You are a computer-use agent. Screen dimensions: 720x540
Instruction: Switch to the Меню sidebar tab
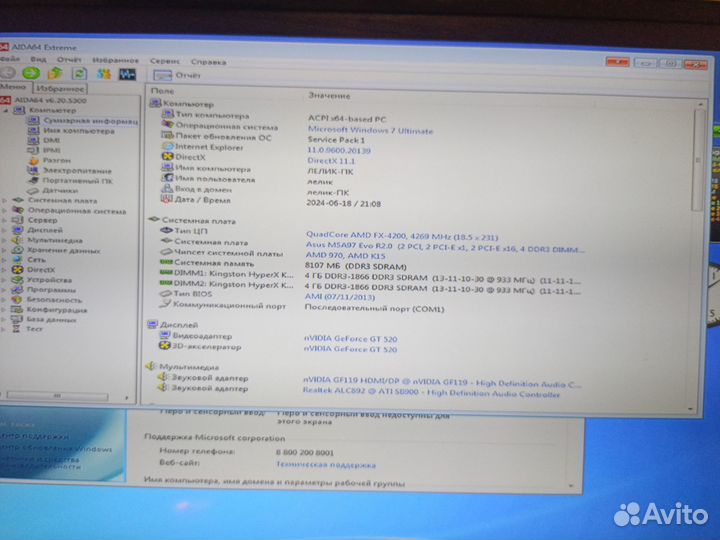[14, 87]
